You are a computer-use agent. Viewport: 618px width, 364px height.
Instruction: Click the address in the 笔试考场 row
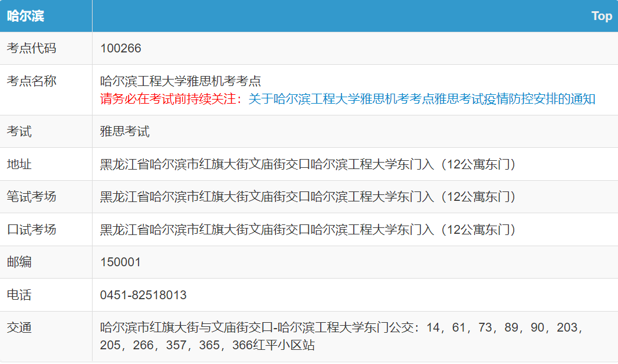click(308, 197)
